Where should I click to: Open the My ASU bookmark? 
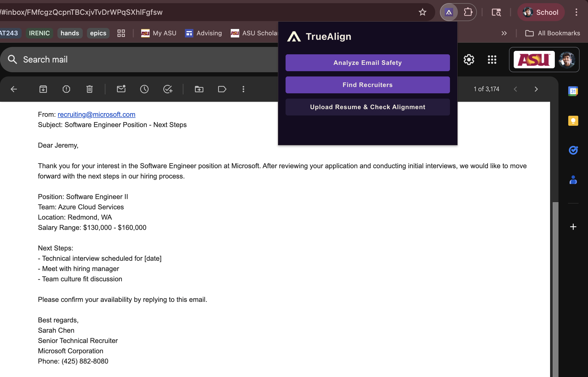click(159, 33)
